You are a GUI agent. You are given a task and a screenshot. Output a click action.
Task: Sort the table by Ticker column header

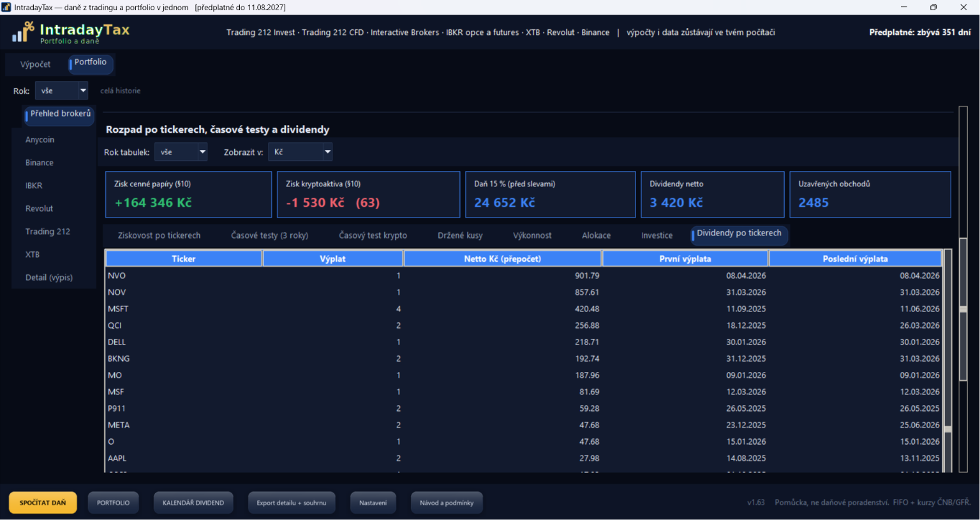click(184, 258)
